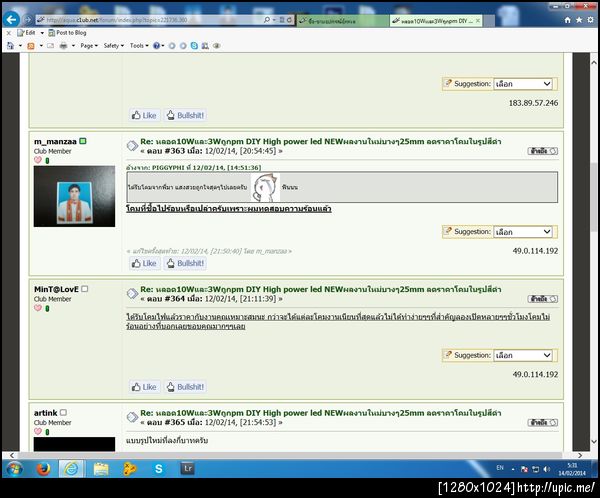Screen dimensions: 600x498
Task: Click Bullshit! on reply #364
Action: [186, 387]
